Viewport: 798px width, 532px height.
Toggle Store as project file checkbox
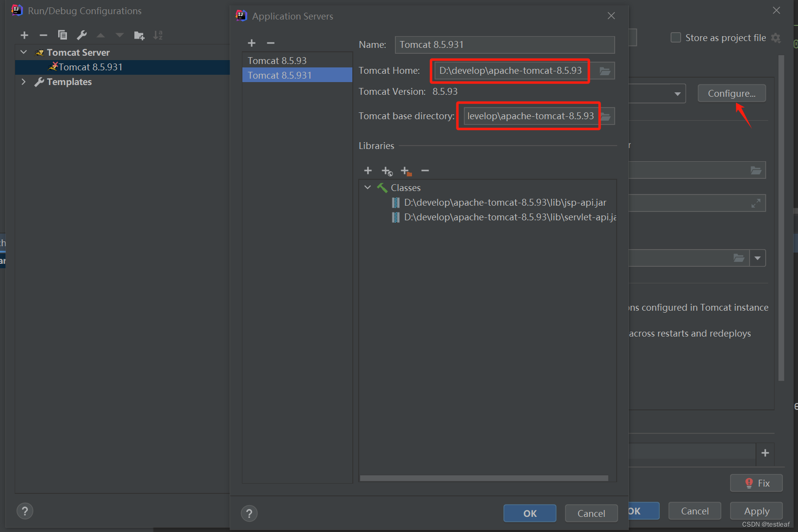pos(676,38)
